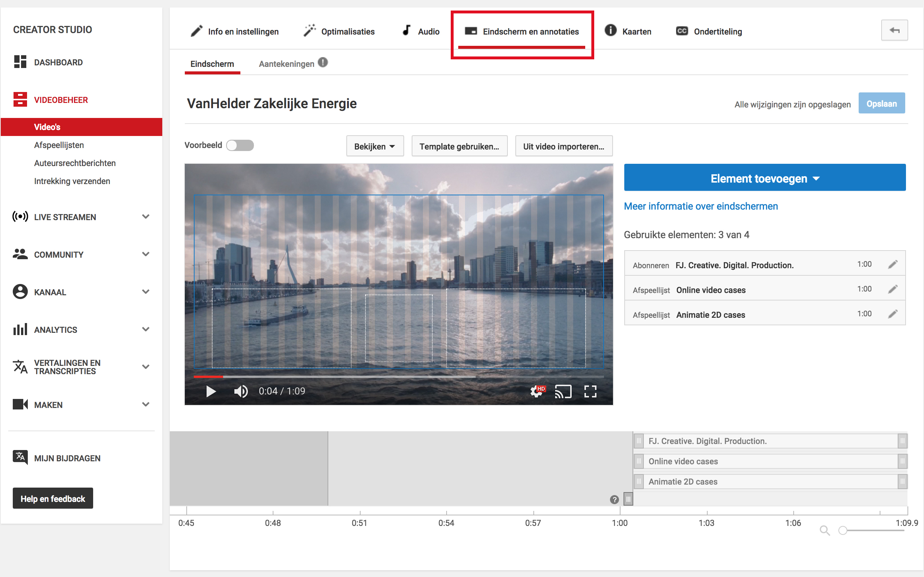The height and width of the screenshot is (577, 924).
Task: Open video quality settings gear icon
Action: tap(536, 391)
